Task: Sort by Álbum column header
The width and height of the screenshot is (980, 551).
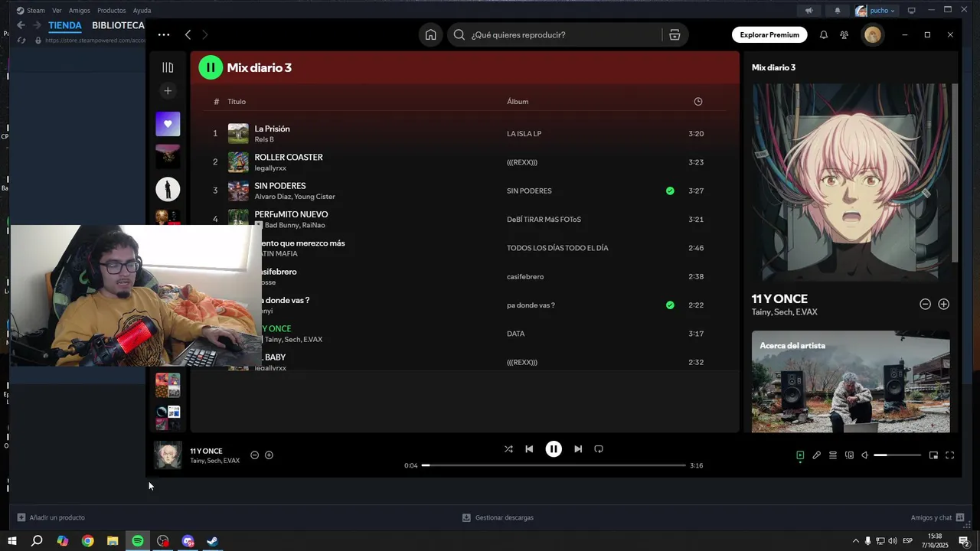Action: click(x=518, y=101)
